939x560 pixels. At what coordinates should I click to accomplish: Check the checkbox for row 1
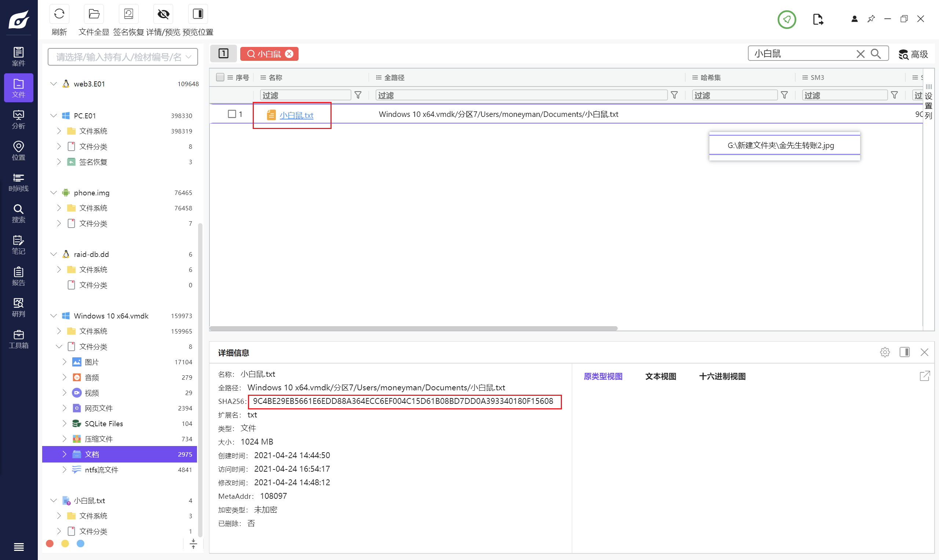tap(232, 114)
